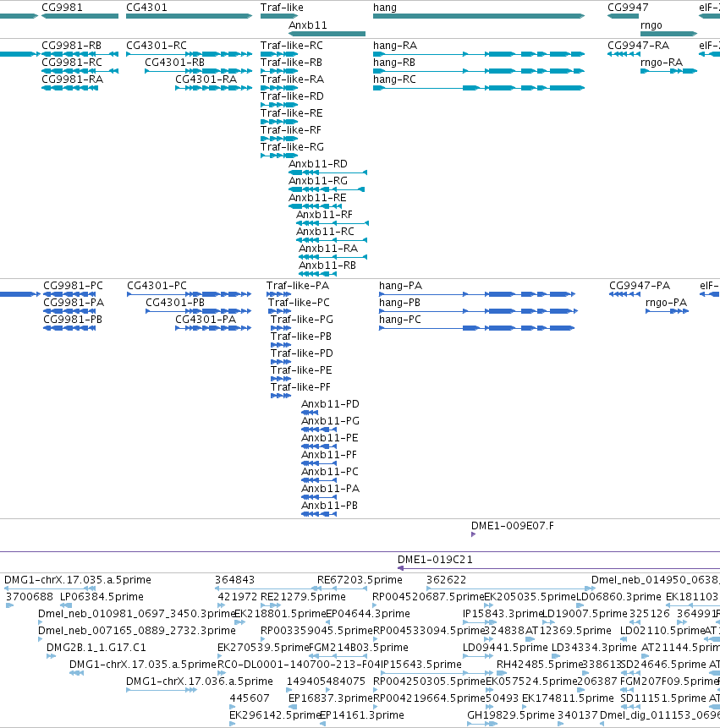Click transcript Anxb11-RG label
The image size is (720, 728).
(318, 181)
